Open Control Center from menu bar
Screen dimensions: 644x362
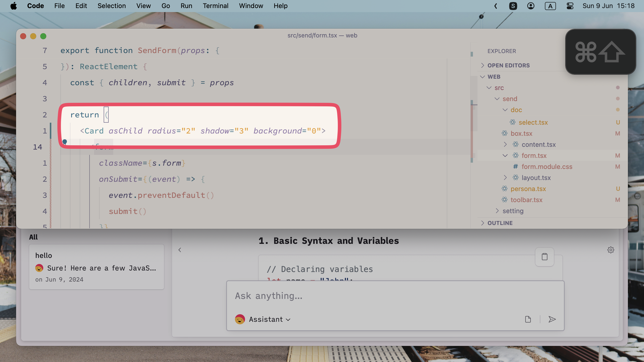tap(570, 6)
